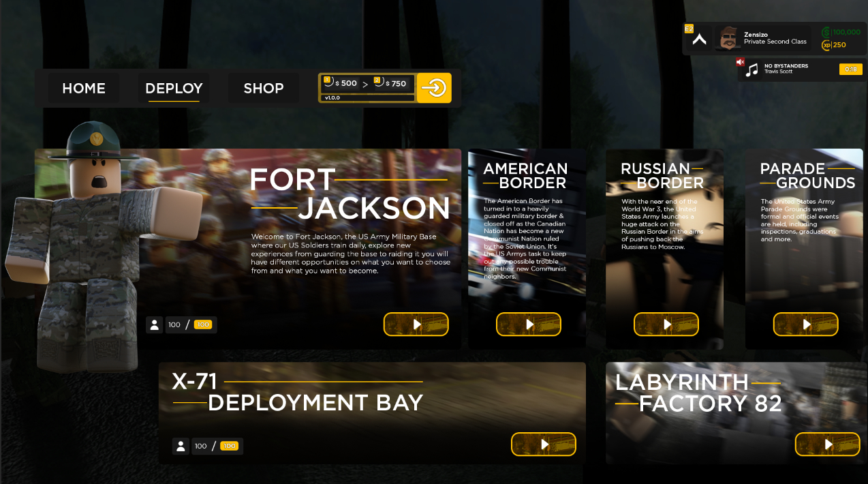Click the Travis Scott artist name

click(778, 72)
